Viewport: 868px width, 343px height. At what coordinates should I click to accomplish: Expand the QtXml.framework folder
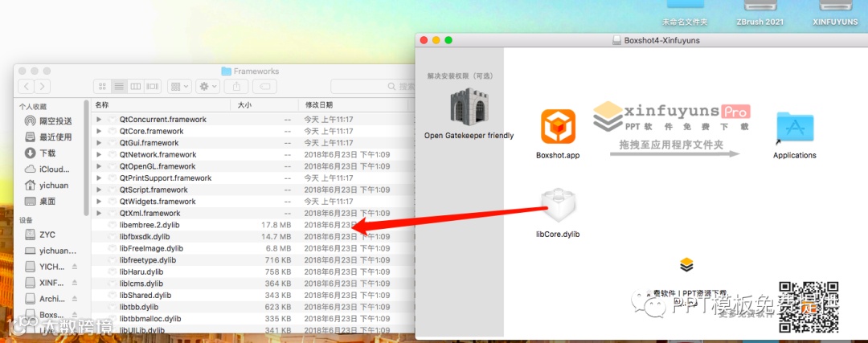[x=99, y=213]
